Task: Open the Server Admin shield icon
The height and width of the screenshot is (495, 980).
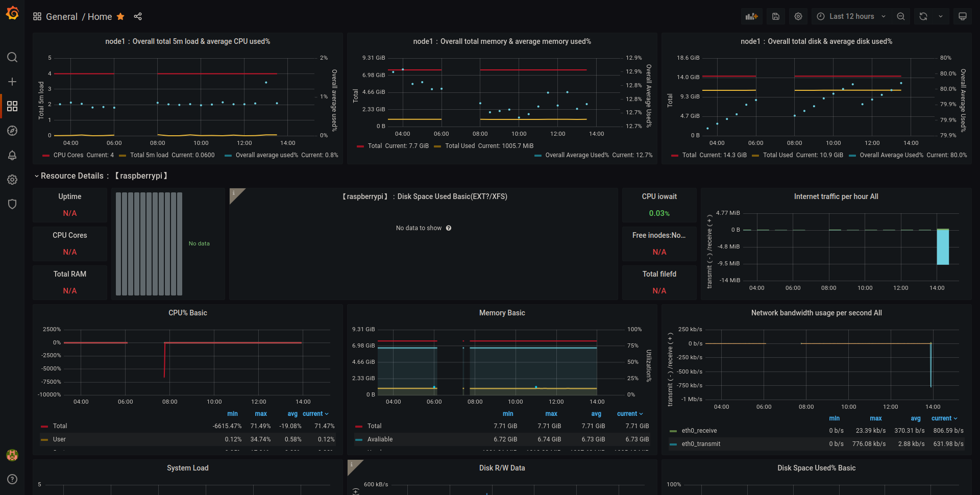Action: 12,204
